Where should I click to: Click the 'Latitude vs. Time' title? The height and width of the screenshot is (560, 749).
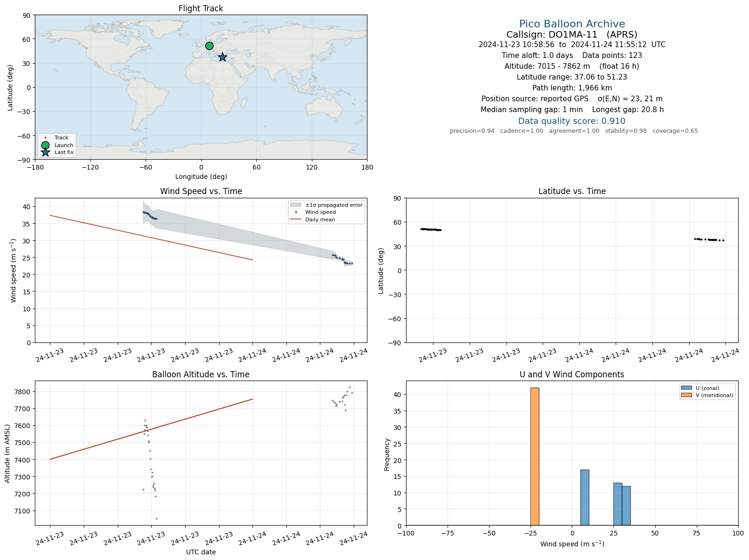click(x=572, y=191)
